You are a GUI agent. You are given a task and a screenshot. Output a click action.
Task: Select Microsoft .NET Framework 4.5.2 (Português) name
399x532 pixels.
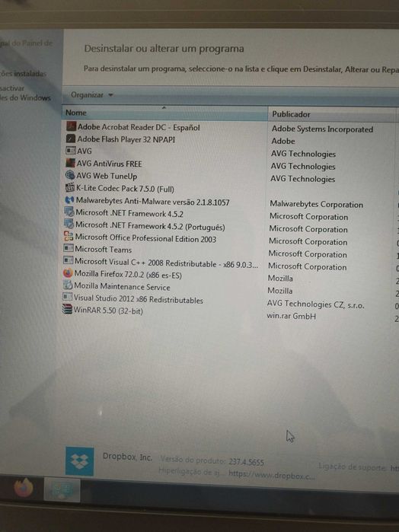(x=150, y=226)
